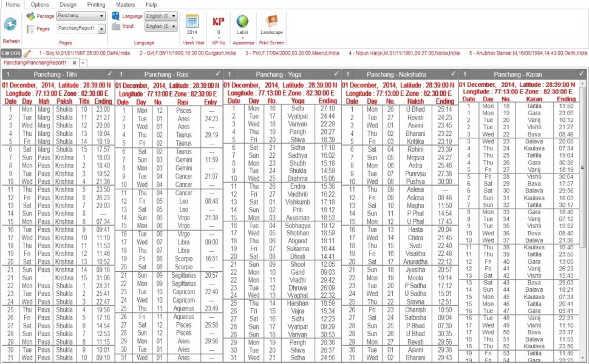Toggle the Panchang - Nakshatra panel checkmark
This screenshot has height=364, width=589.
(x=454, y=73)
